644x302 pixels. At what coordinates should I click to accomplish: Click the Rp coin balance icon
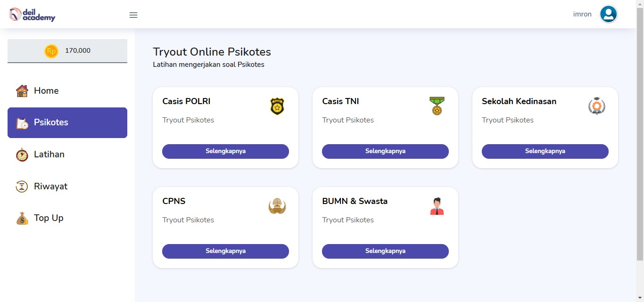[x=51, y=51]
